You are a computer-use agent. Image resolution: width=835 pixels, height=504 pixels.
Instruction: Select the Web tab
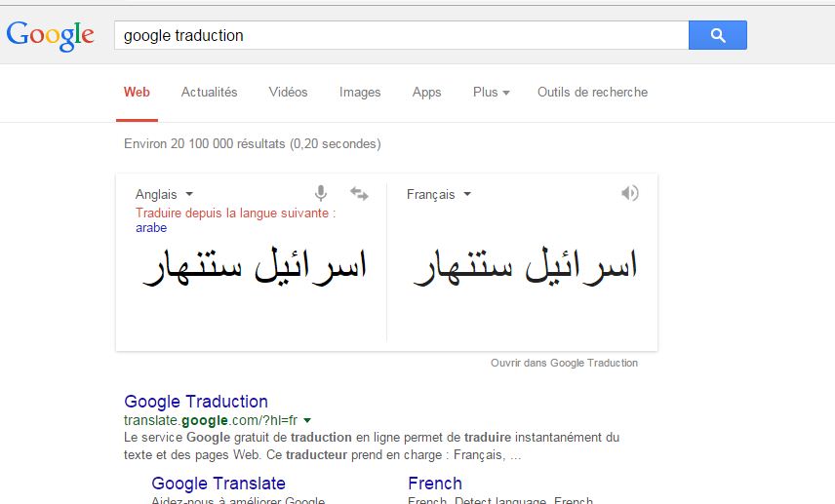pyautogui.click(x=137, y=92)
